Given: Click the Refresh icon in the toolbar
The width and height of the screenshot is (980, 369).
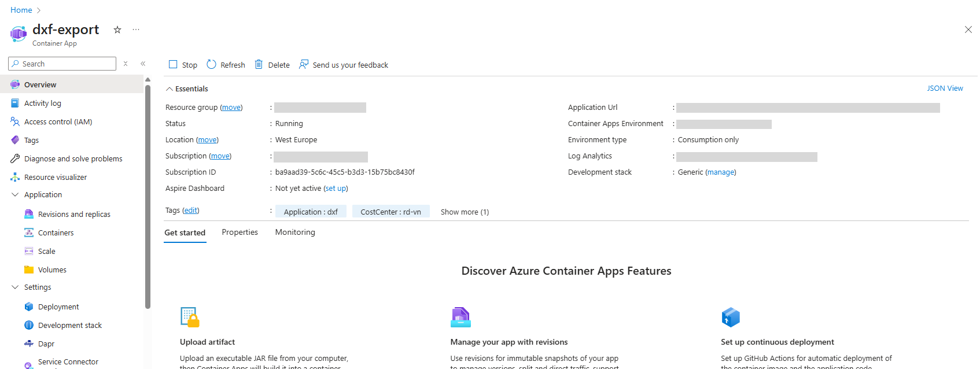Looking at the screenshot, I should (x=212, y=64).
